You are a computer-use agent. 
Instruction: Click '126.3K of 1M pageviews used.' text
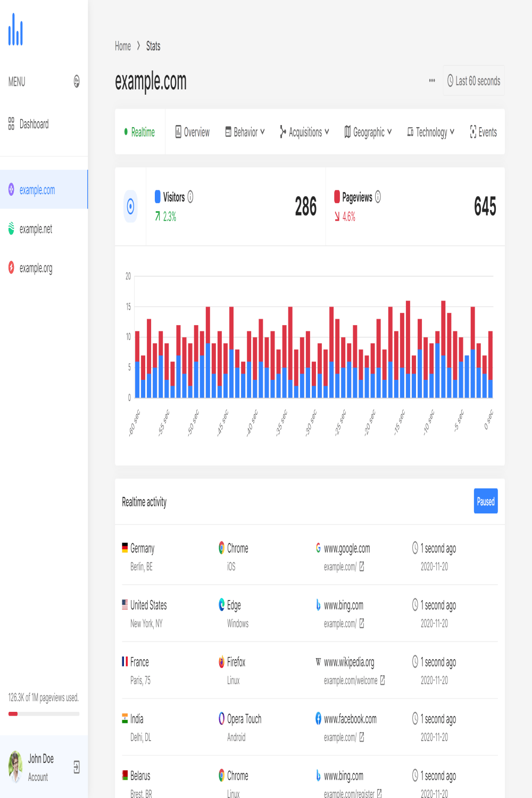44,697
